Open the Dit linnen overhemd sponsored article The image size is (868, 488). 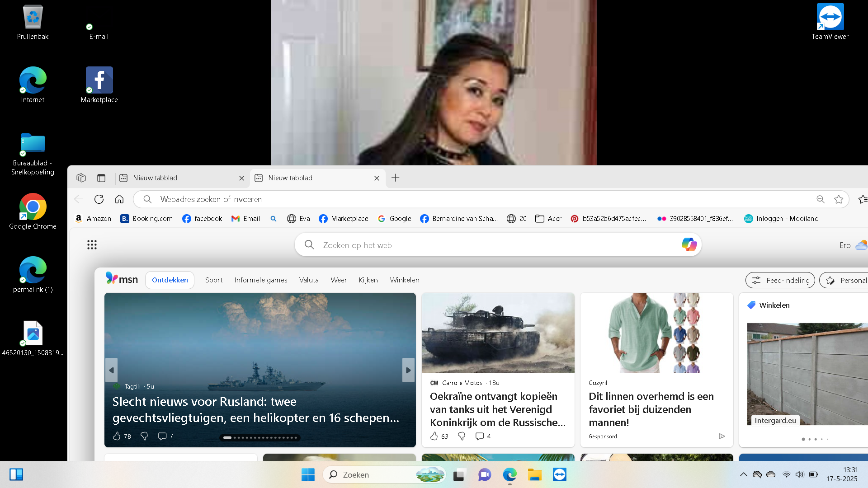click(x=651, y=409)
